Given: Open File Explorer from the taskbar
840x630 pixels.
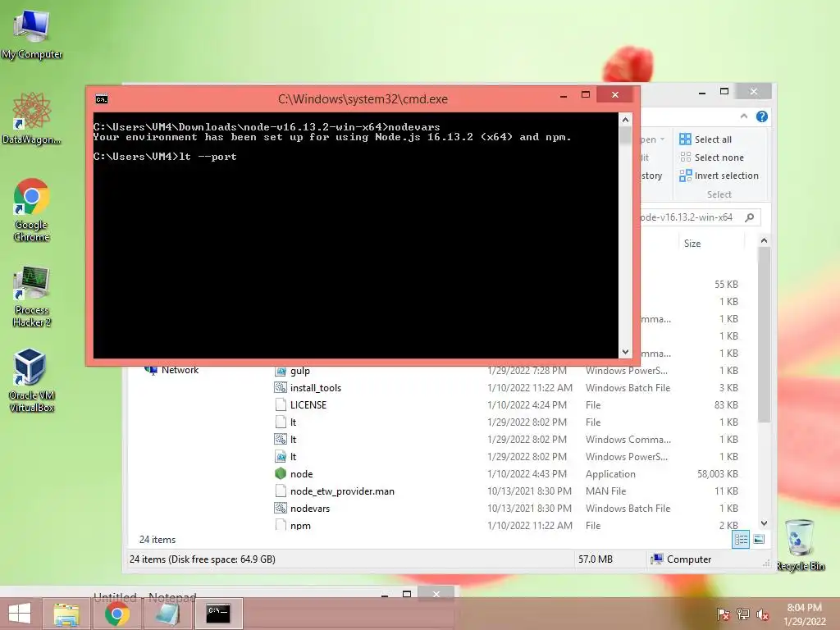Looking at the screenshot, I should click(x=66, y=614).
